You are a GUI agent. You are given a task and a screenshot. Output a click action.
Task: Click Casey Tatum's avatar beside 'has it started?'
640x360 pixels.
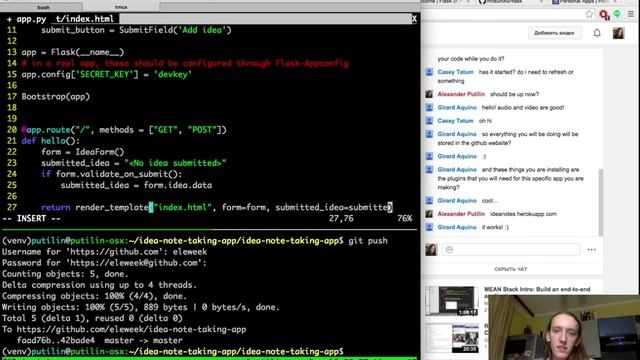click(429, 72)
